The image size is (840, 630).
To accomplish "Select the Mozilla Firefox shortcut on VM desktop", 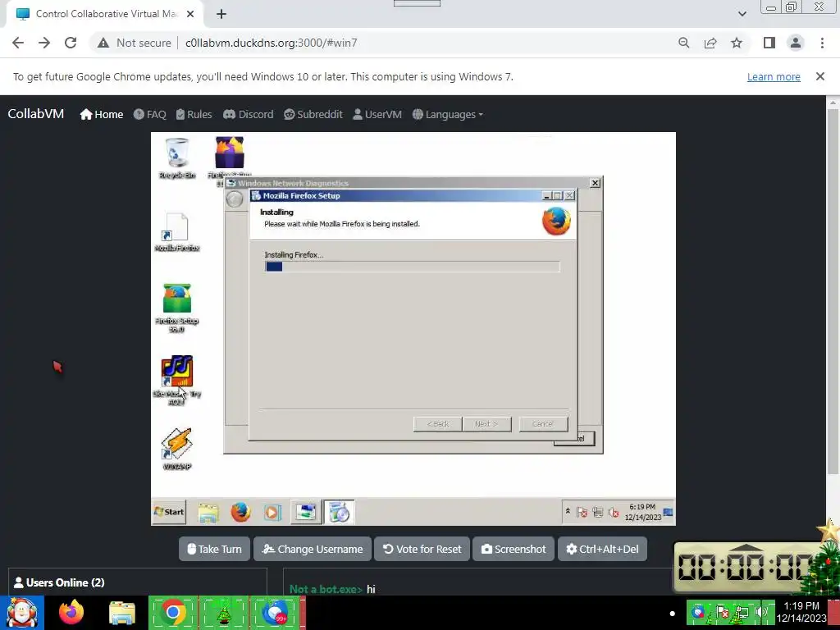I will tap(177, 231).
